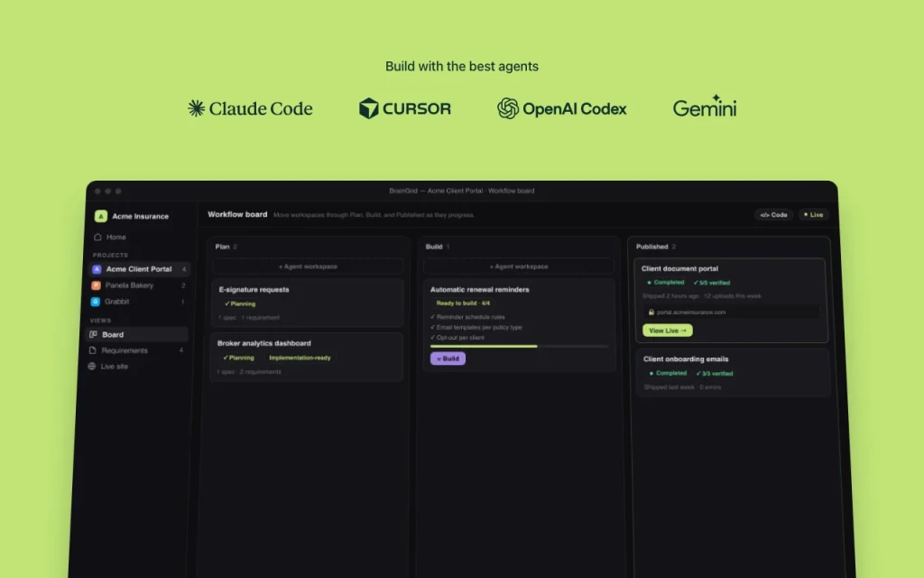This screenshot has width=924, height=578.
Task: Click the Code button in header
Action: click(773, 215)
